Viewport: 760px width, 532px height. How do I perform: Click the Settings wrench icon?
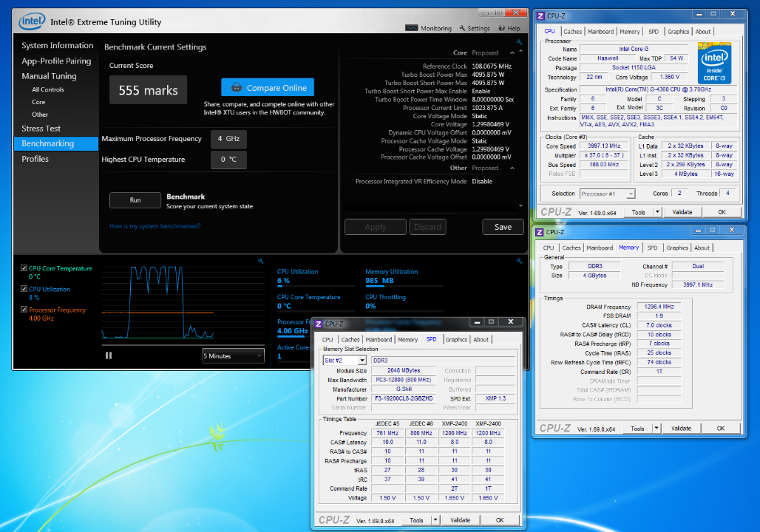(x=462, y=28)
